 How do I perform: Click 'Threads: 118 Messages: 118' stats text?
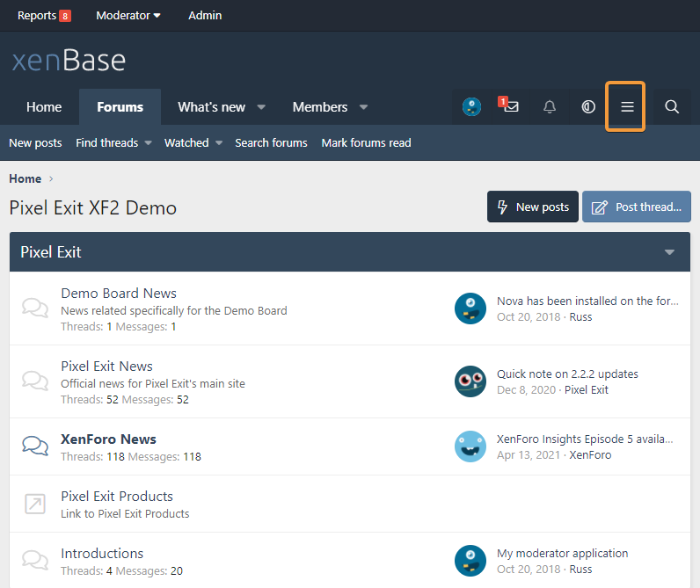131,457
